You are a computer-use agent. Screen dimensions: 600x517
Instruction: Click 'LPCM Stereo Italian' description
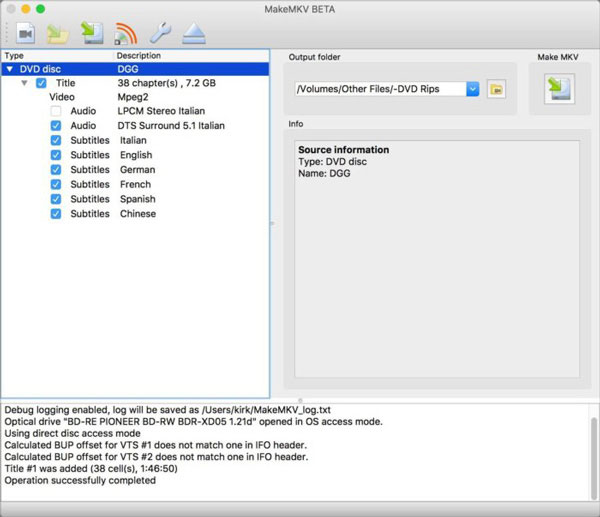pos(161,111)
